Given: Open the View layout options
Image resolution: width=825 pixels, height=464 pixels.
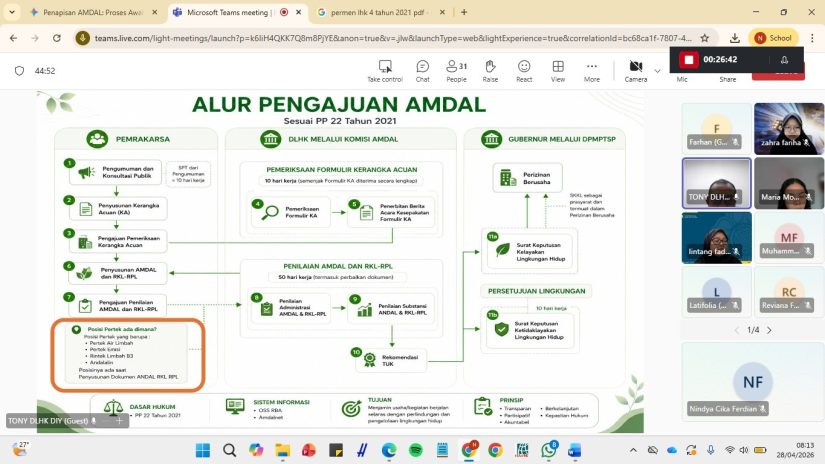Looking at the screenshot, I should [558, 71].
